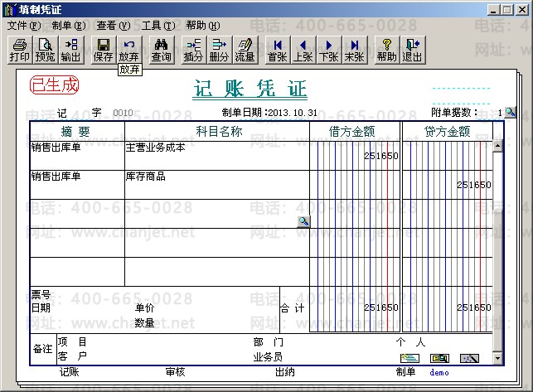Click the 票号 label

[41, 294]
